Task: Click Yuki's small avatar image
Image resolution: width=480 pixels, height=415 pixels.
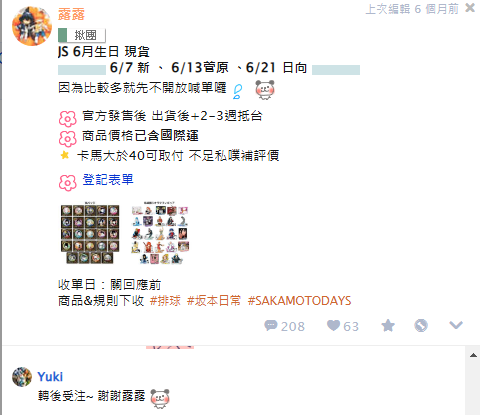Action: tap(22, 377)
